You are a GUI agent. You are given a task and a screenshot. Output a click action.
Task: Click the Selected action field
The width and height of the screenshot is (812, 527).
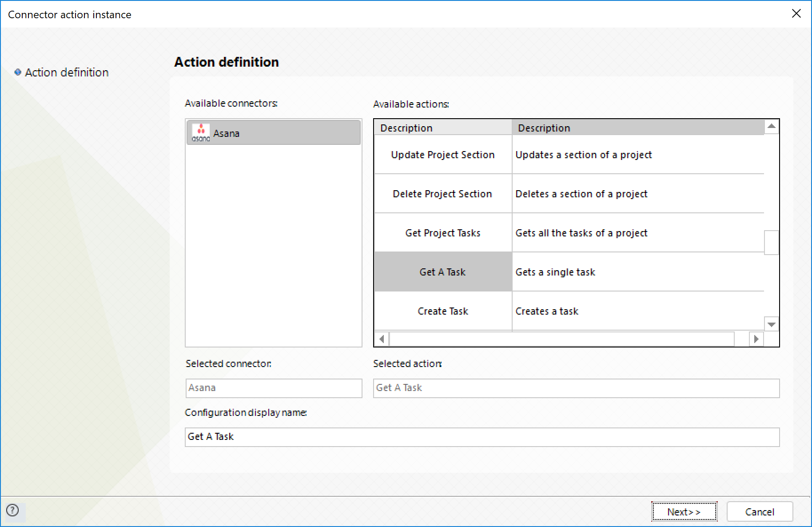[x=576, y=388]
